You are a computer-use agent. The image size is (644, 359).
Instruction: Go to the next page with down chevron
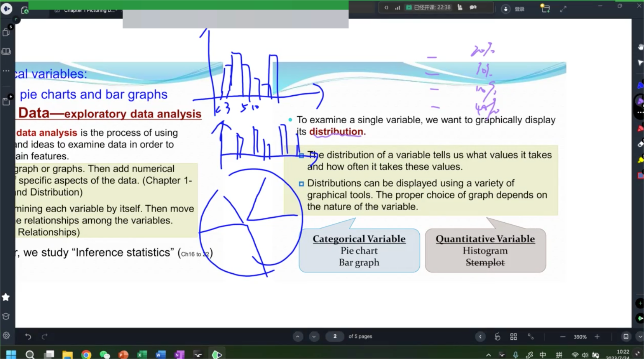pos(314,336)
